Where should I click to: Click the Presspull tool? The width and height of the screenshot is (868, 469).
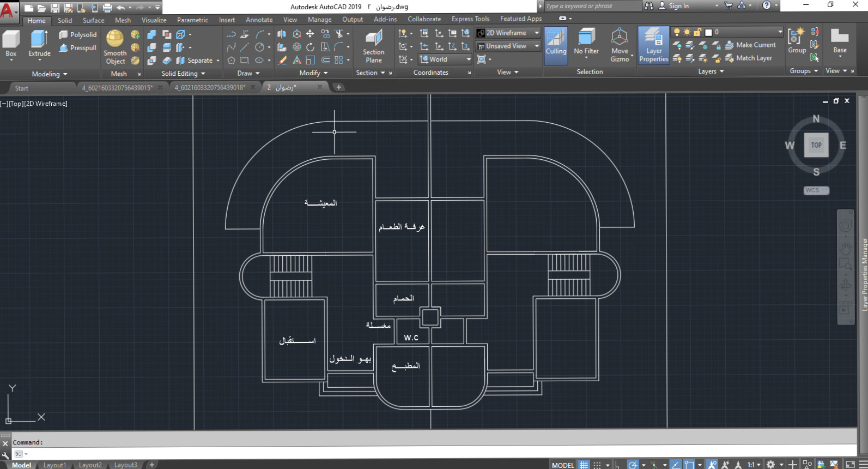click(x=78, y=48)
